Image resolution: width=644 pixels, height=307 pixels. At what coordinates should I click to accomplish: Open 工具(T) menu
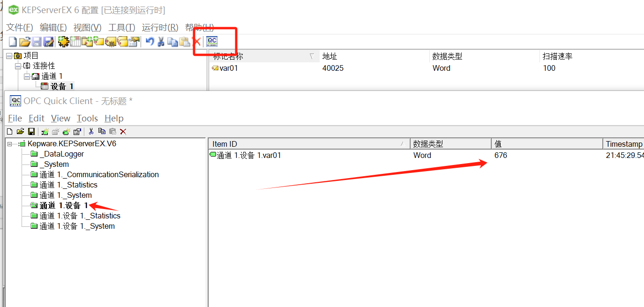[x=122, y=27]
